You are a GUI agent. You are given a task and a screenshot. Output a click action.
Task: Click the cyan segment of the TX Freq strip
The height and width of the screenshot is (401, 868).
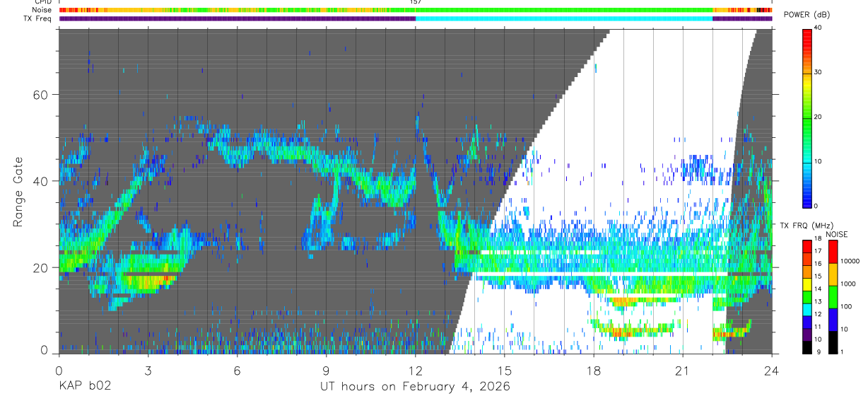click(x=564, y=18)
